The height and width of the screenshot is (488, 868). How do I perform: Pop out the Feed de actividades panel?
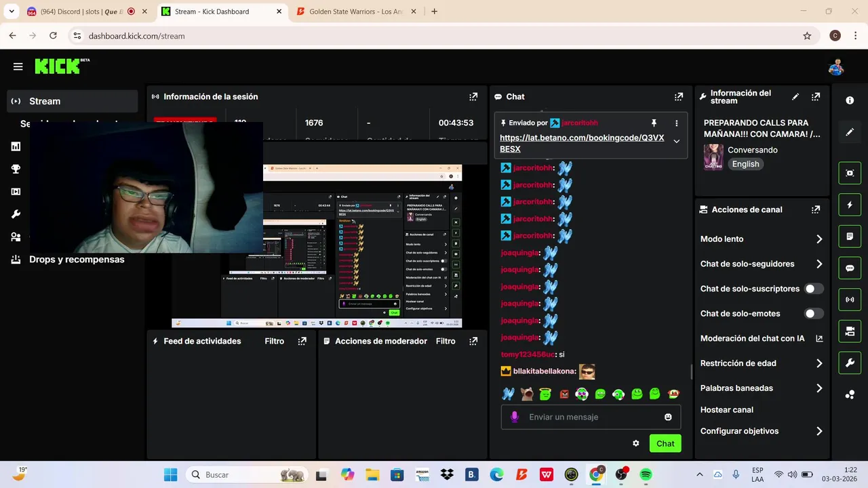[302, 342]
